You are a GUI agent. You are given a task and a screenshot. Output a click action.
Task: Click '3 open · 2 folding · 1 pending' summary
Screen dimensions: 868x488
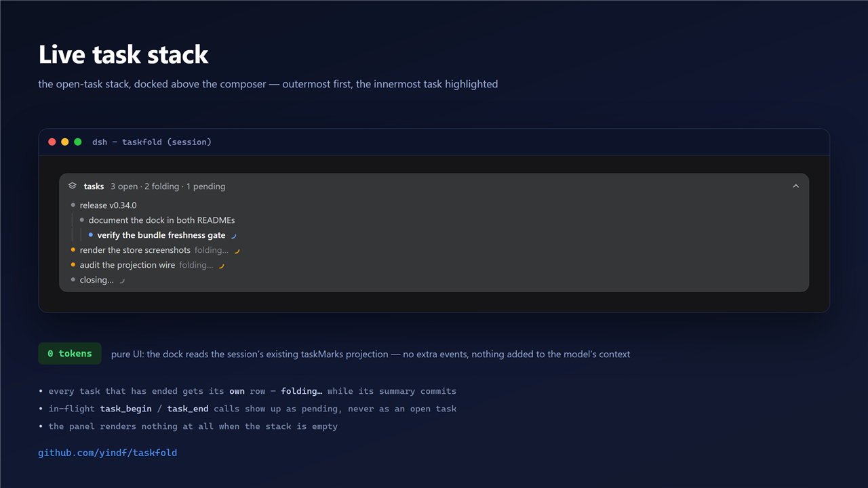coord(168,186)
